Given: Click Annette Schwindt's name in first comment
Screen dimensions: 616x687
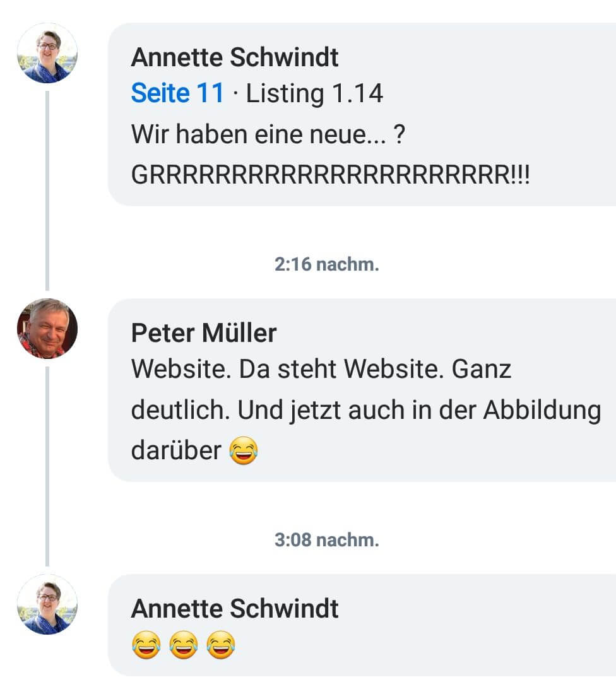Looking at the screenshot, I should [235, 57].
